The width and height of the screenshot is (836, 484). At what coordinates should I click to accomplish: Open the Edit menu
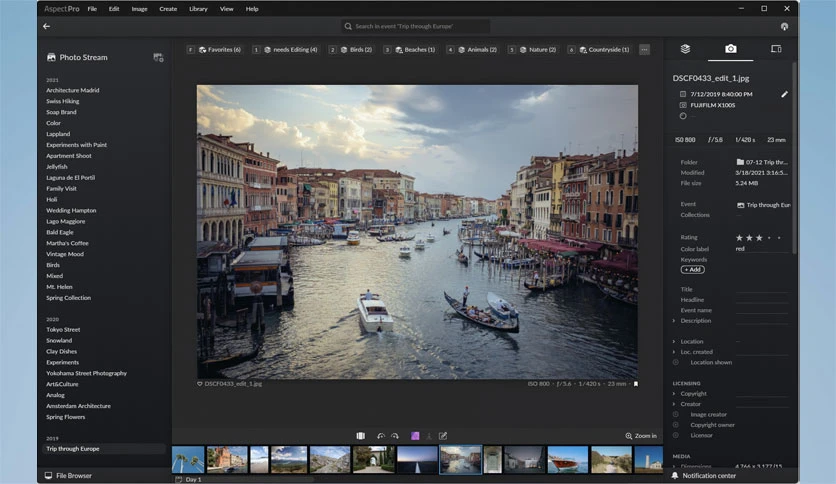point(114,9)
